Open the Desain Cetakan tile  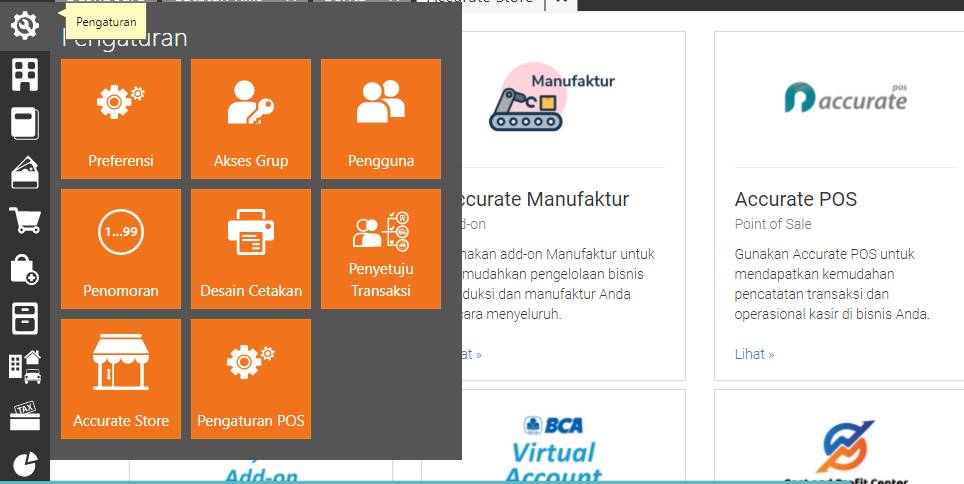[x=251, y=249]
